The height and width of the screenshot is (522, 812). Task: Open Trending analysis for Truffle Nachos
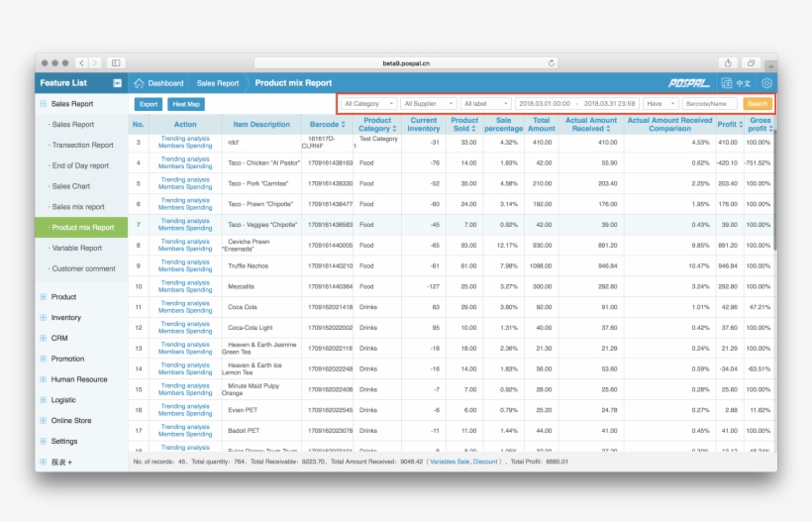pyautogui.click(x=185, y=262)
